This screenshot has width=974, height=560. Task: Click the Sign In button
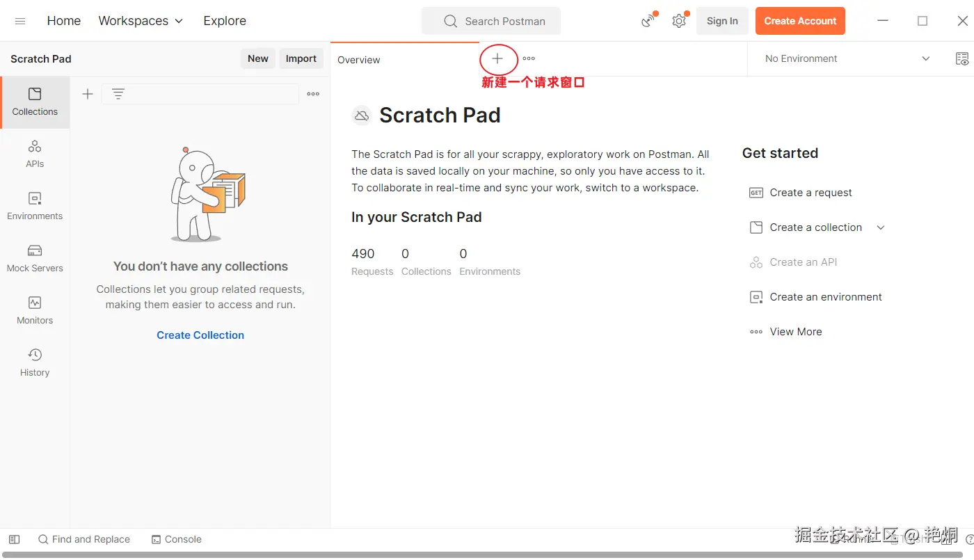[722, 21]
